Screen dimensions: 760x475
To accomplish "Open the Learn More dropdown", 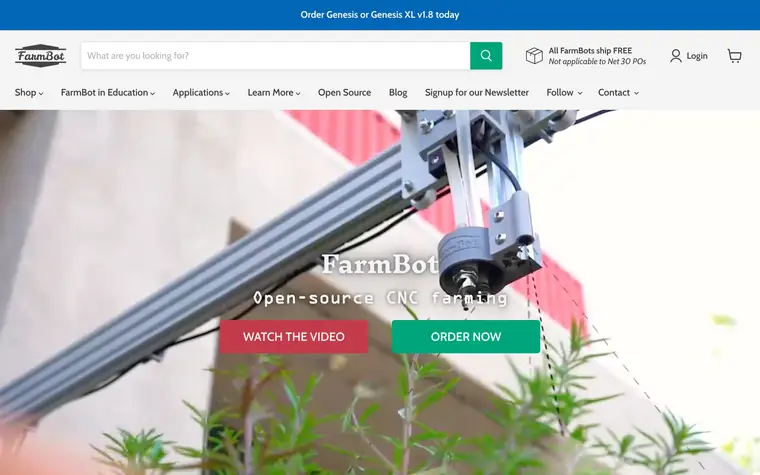I will click(x=274, y=93).
